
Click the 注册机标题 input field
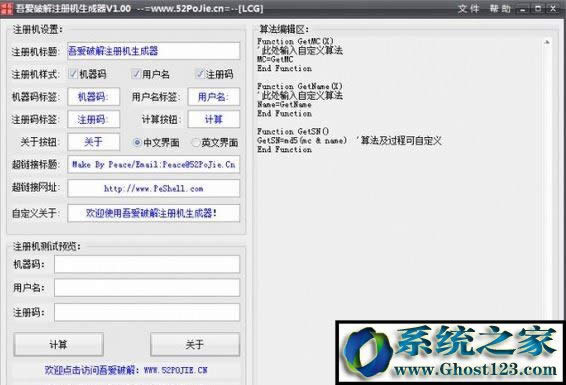click(153, 51)
